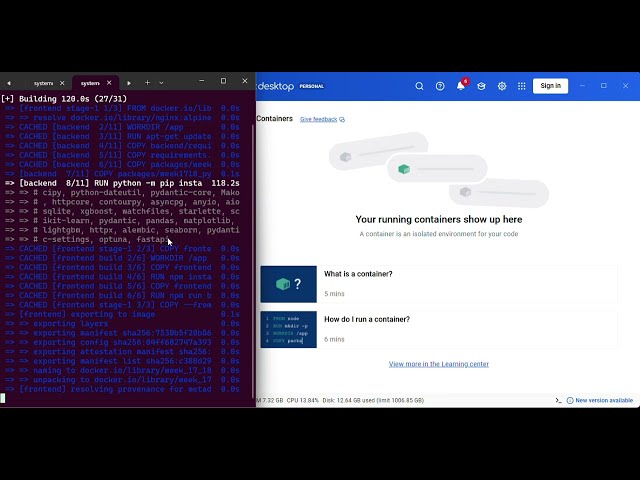Image resolution: width=640 pixels, height=480 pixels.
Task: Click the backend 8/11 pip install line
Action: (122, 183)
